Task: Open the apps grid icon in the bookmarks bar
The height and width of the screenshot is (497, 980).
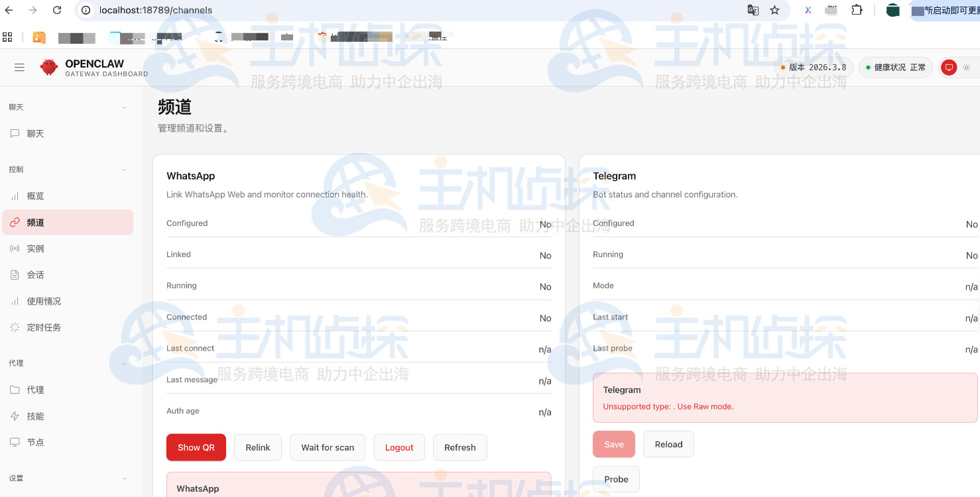Action: pyautogui.click(x=8, y=37)
